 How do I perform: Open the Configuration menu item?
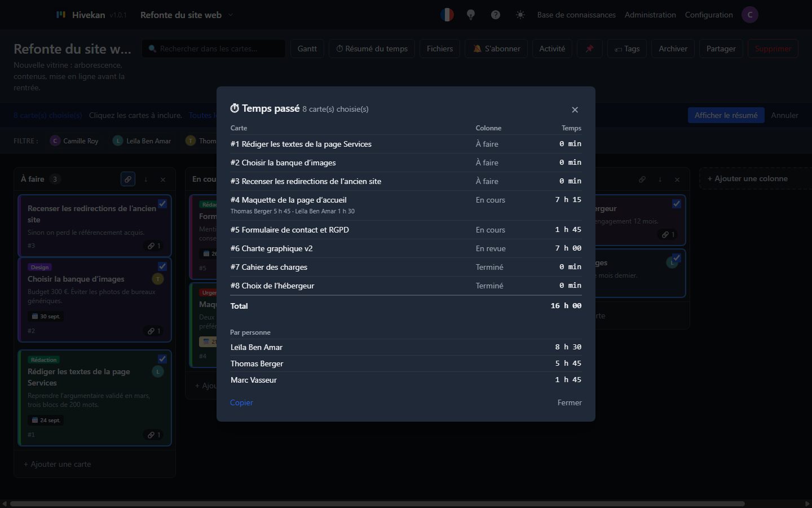[709, 15]
